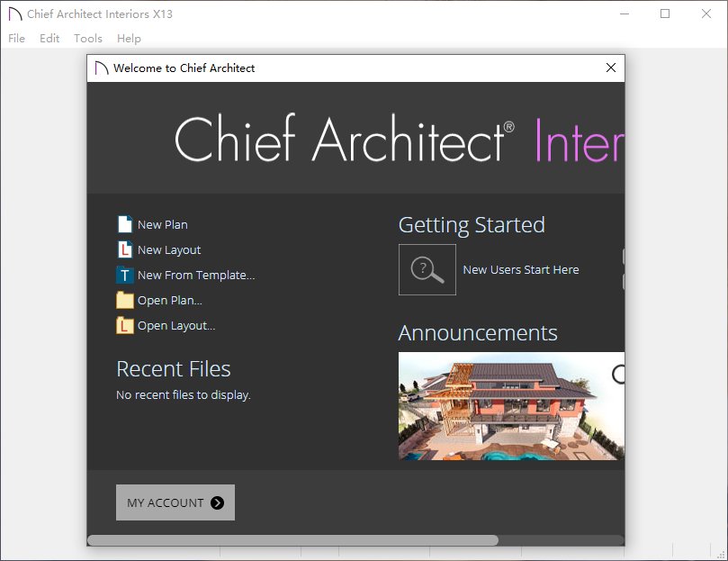Click the New From Template T icon
This screenshot has width=728, height=561.
[124, 276]
